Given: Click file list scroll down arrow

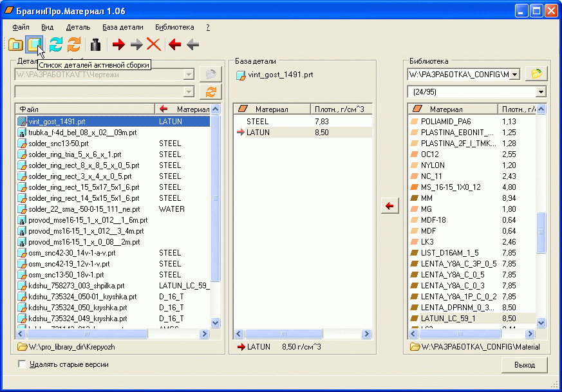Looking at the screenshot, I should 216,322.
